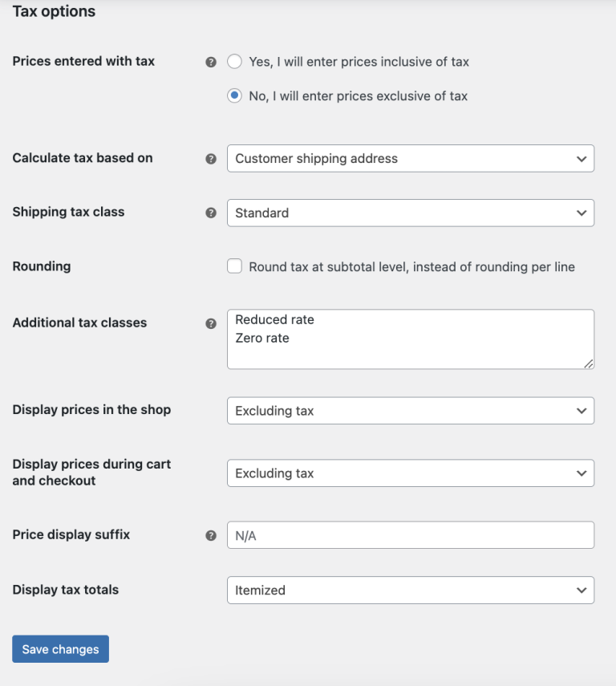The image size is (616, 686).
Task: Click inside the Price display suffix field
Action: (x=411, y=535)
